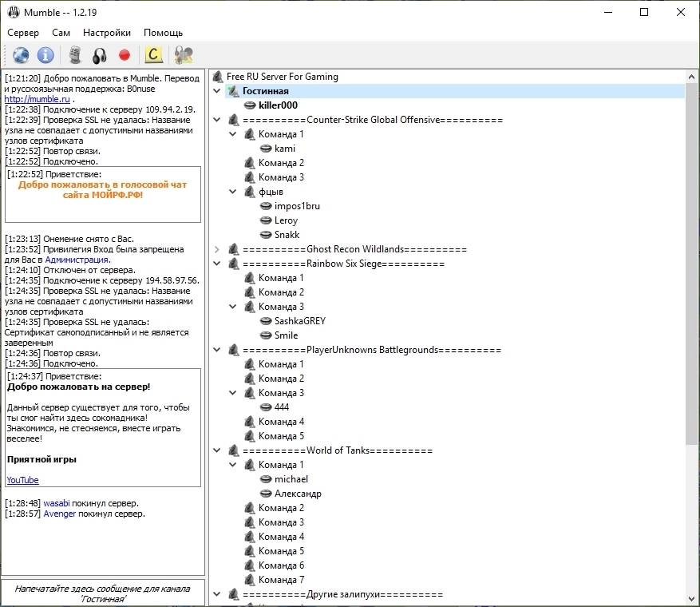Collapse the Rainbow Six Siege channel
700x607 pixels.
[x=217, y=264]
